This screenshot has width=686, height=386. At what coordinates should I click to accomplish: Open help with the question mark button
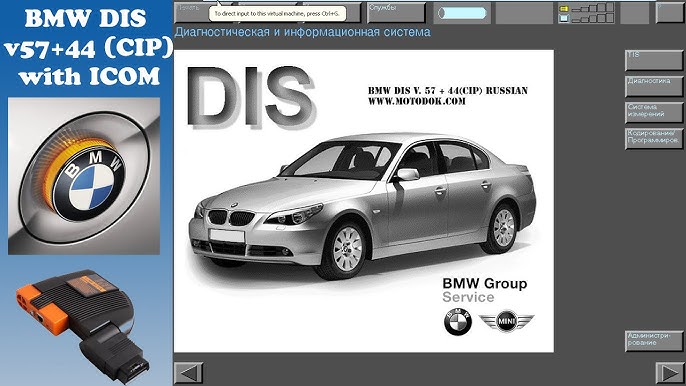click(x=669, y=12)
